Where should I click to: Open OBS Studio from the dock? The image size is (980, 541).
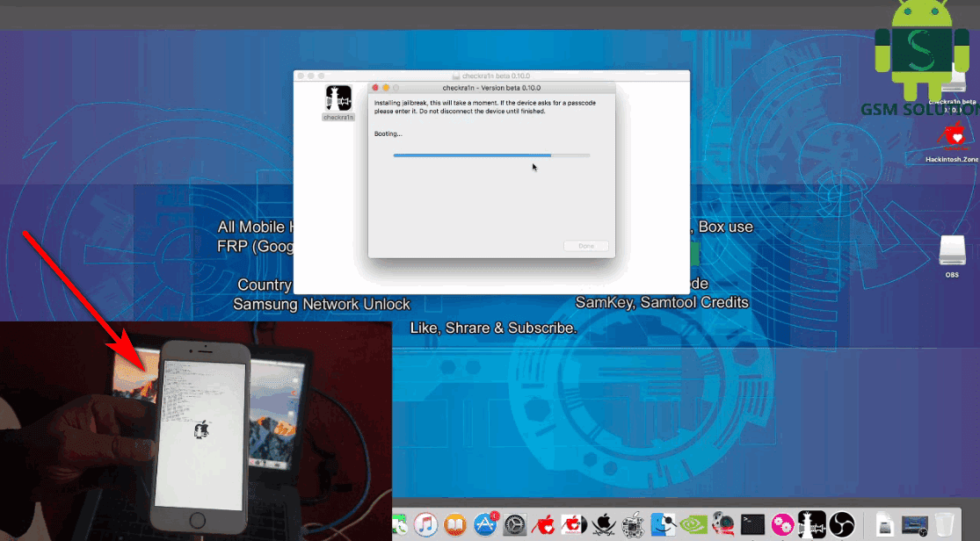tap(842, 525)
